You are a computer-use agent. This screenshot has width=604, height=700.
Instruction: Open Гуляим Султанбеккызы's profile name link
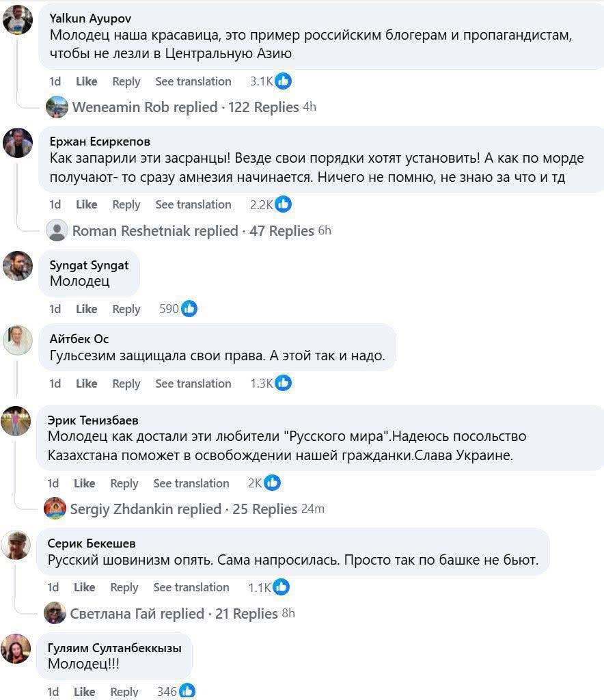point(115,648)
